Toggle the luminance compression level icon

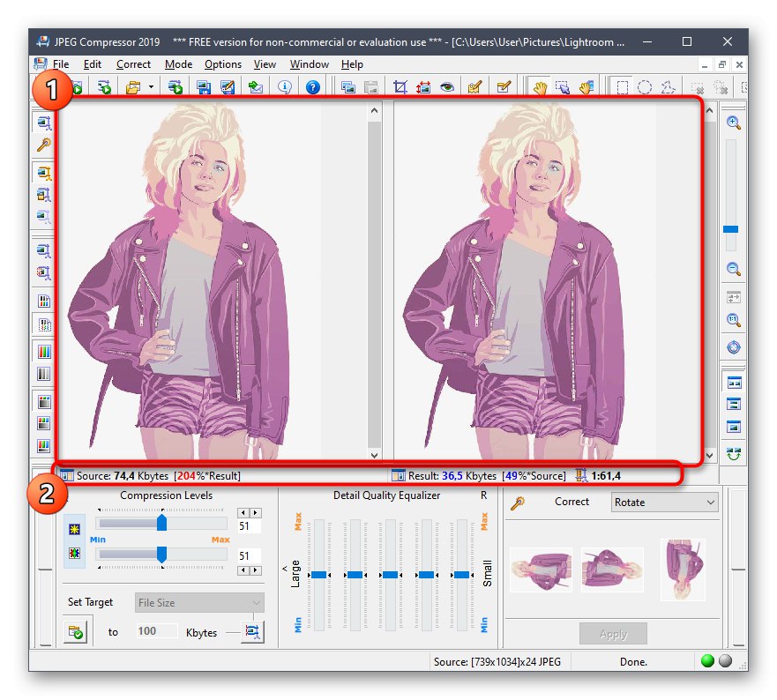point(76,529)
